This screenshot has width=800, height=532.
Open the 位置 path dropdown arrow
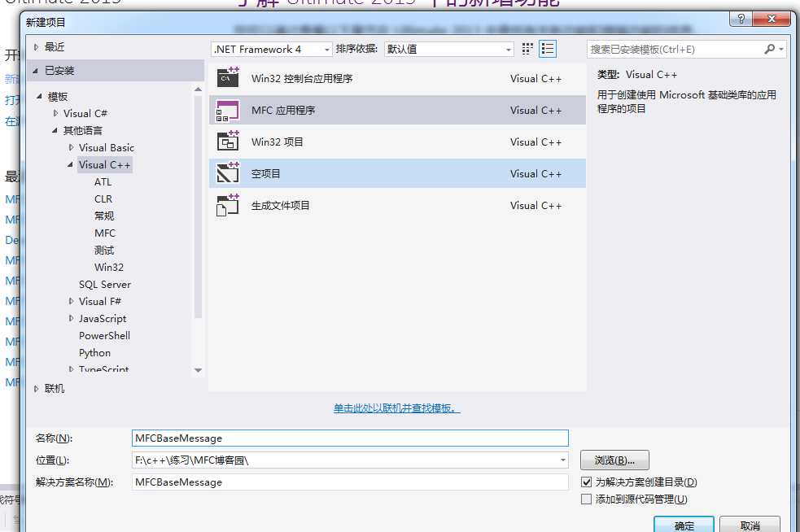tap(562, 460)
